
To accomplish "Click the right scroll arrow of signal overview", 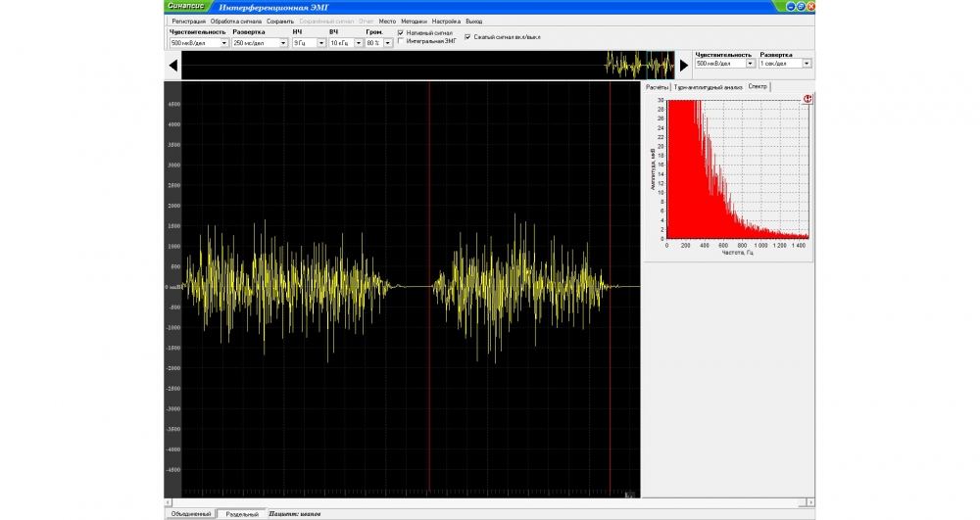I will click(684, 66).
